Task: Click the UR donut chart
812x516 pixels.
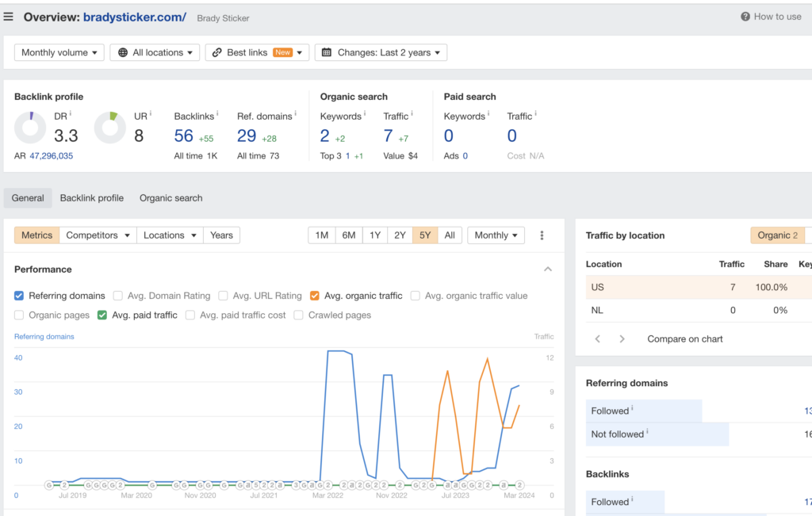Action: point(109,128)
